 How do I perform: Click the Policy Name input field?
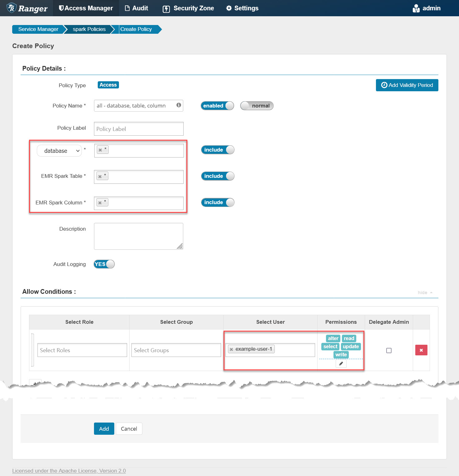[138, 106]
